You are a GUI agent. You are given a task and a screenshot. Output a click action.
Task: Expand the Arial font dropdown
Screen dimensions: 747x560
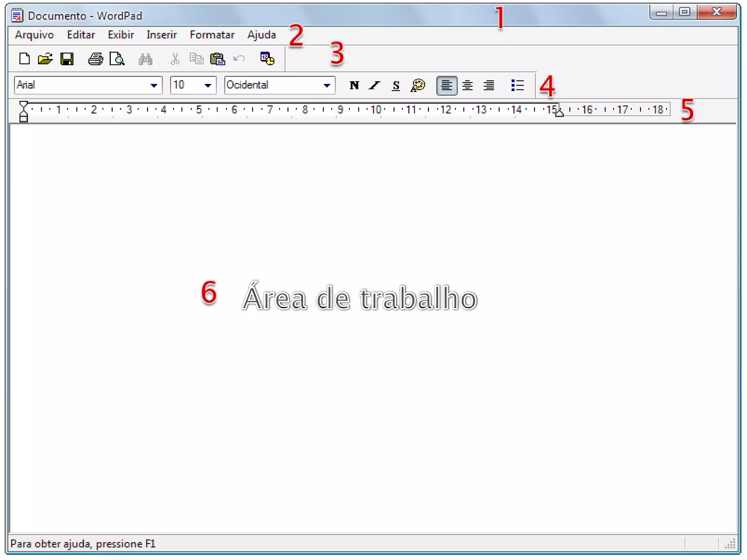[x=154, y=85]
